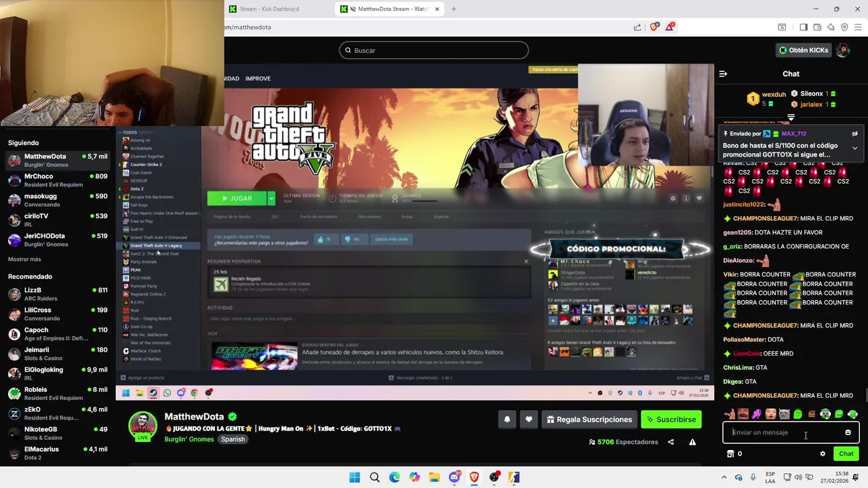Image resolution: width=868 pixels, height=488 pixels.
Task: Click the browser address bar URL
Action: [x=248, y=27]
